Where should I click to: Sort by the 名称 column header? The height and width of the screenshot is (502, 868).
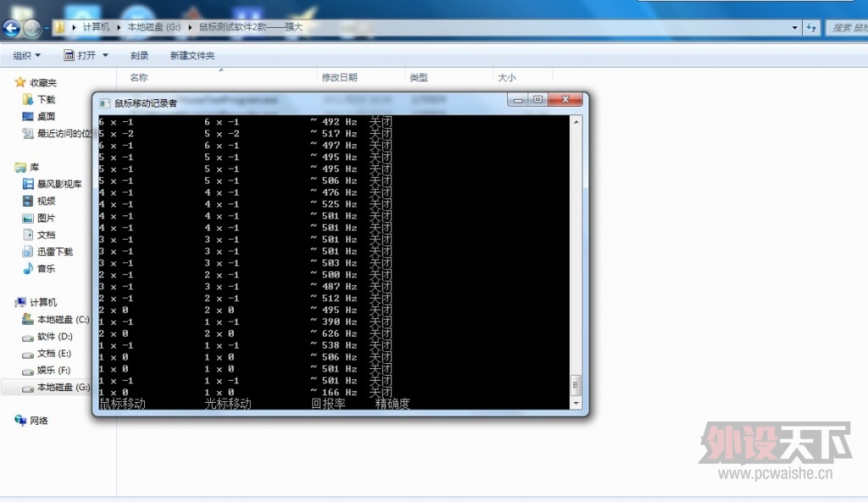[139, 77]
